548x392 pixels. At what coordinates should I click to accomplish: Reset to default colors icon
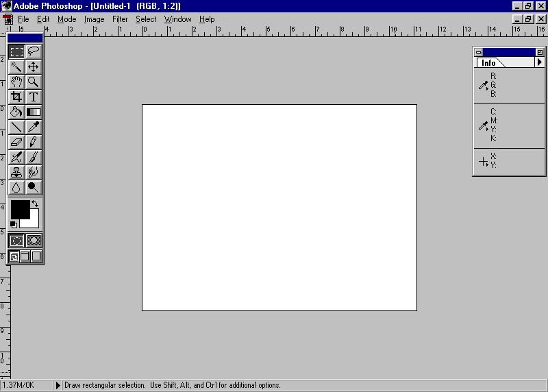(x=14, y=225)
